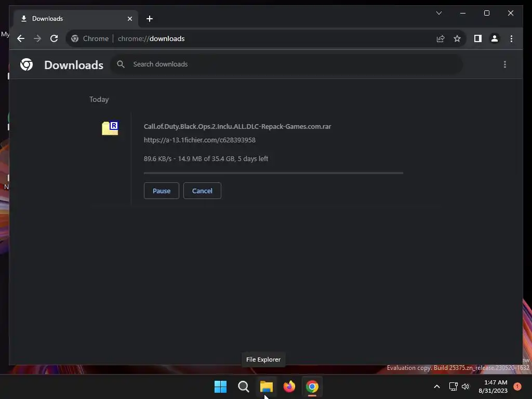Screen dimensions: 532x399
Task: Click the 'Downloads' page title
Action: 74,65
